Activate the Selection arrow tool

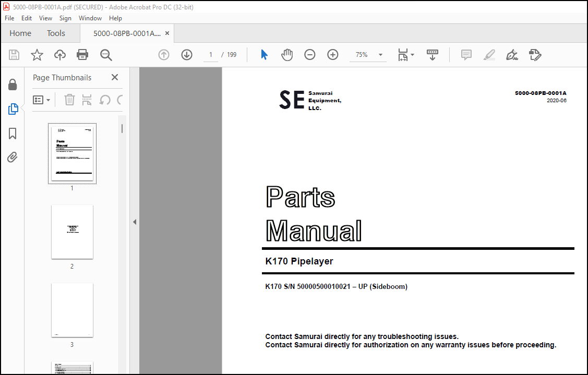click(x=264, y=55)
